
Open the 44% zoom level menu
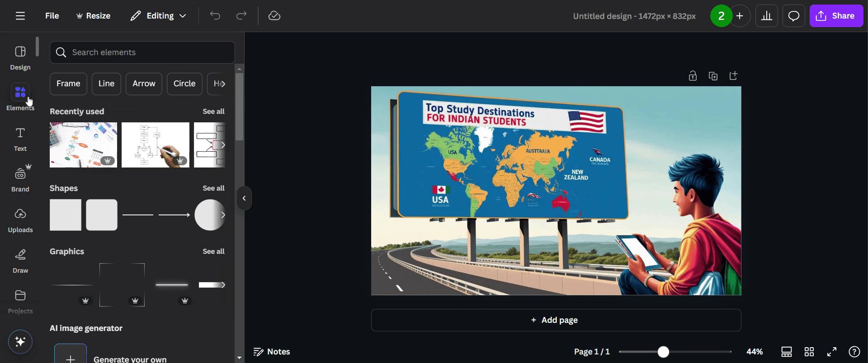coord(755,352)
